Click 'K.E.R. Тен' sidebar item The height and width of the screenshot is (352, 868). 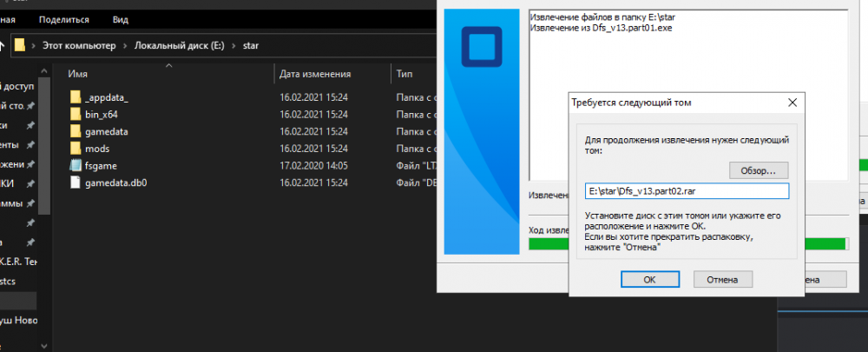(19, 262)
